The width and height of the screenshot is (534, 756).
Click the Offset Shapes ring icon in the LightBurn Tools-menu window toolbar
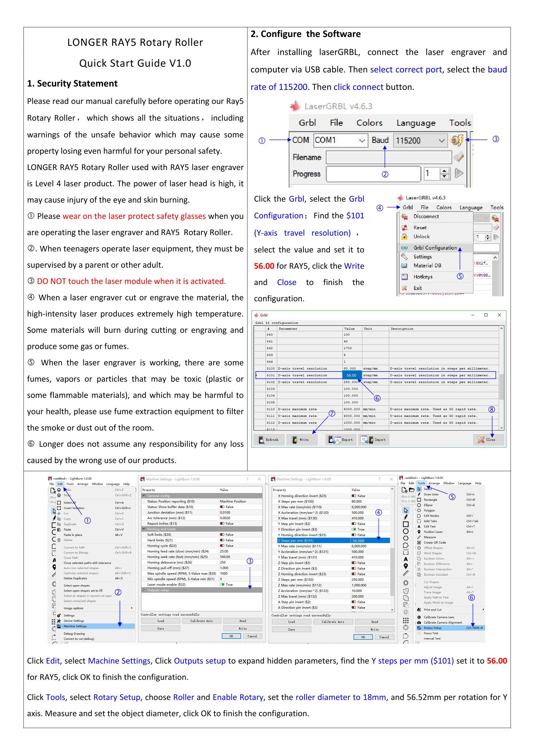tap(406, 583)
